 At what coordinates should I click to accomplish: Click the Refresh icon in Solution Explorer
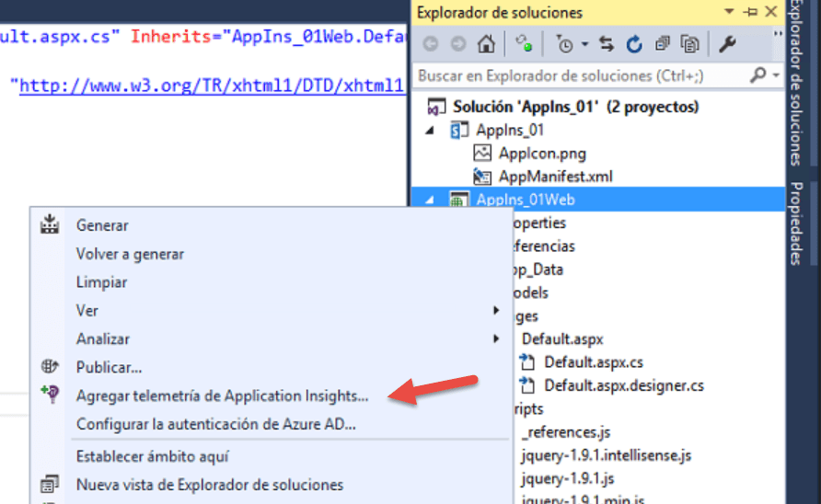[634, 44]
